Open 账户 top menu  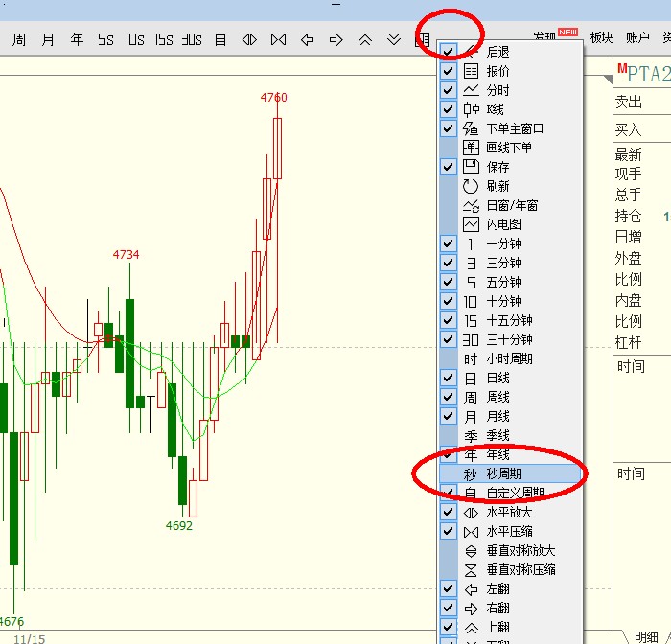[637, 37]
